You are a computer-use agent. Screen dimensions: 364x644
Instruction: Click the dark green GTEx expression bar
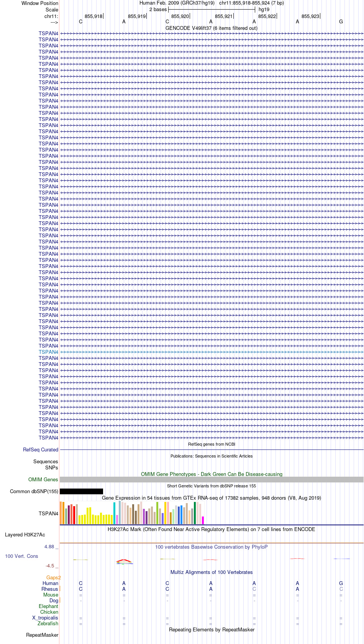click(195, 513)
